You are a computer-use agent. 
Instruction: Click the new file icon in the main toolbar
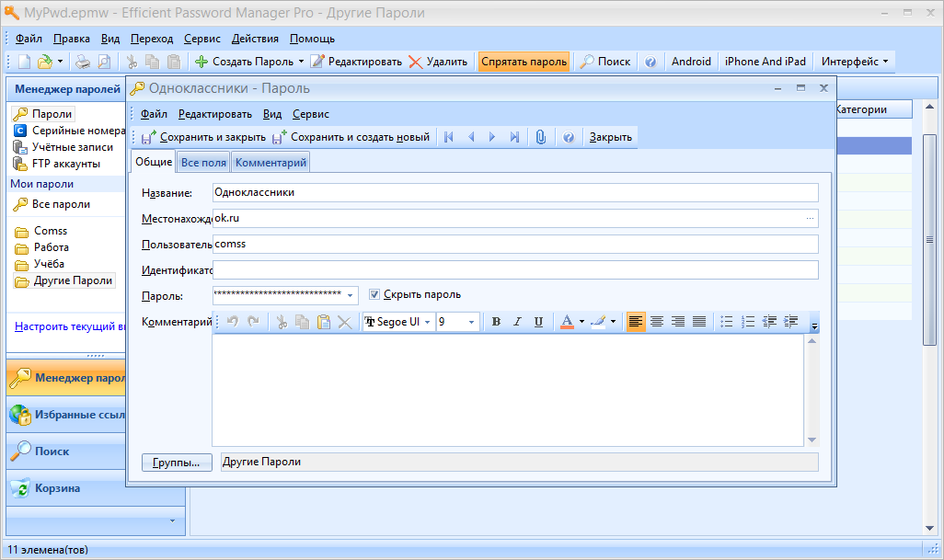point(25,62)
